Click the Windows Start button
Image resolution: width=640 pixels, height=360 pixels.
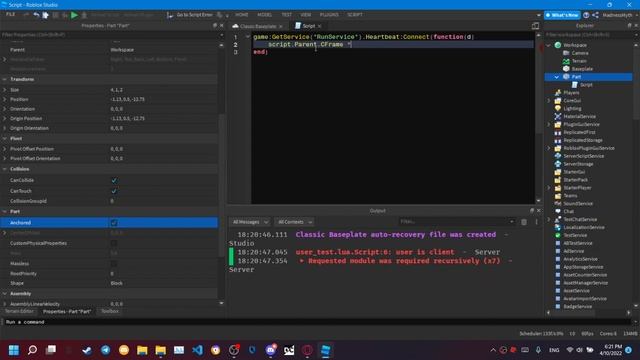pyautogui.click(x=13, y=350)
